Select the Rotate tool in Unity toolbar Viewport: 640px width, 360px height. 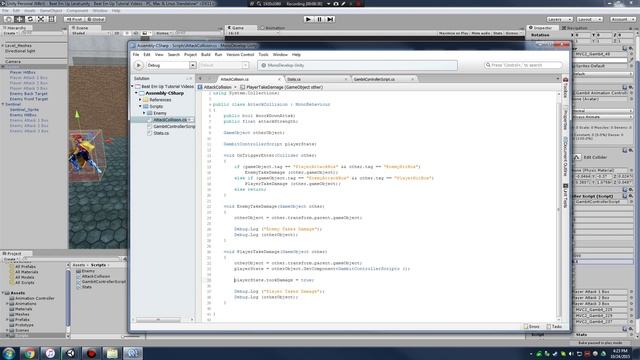point(30,19)
